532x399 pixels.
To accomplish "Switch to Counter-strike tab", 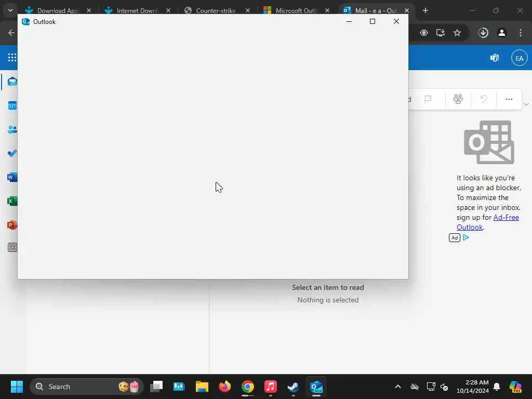I will 215,10.
